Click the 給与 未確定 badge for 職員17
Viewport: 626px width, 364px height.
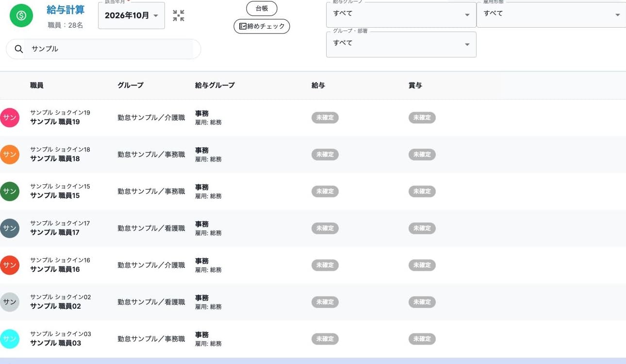[325, 228]
